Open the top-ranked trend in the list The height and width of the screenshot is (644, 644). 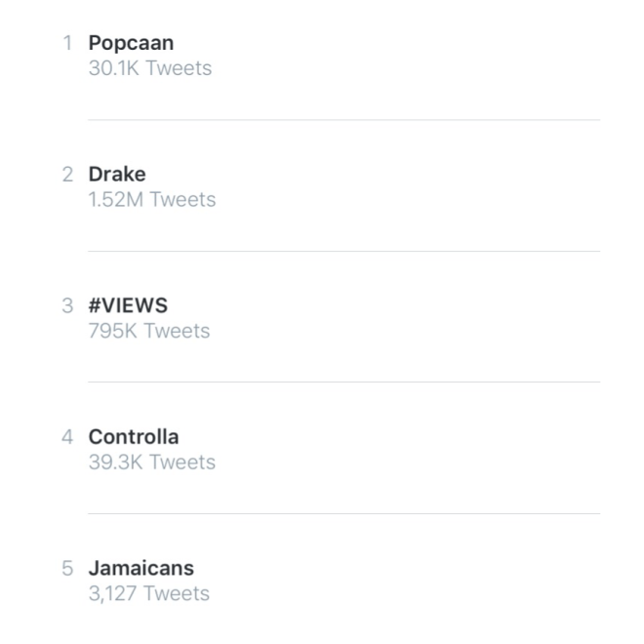[132, 43]
